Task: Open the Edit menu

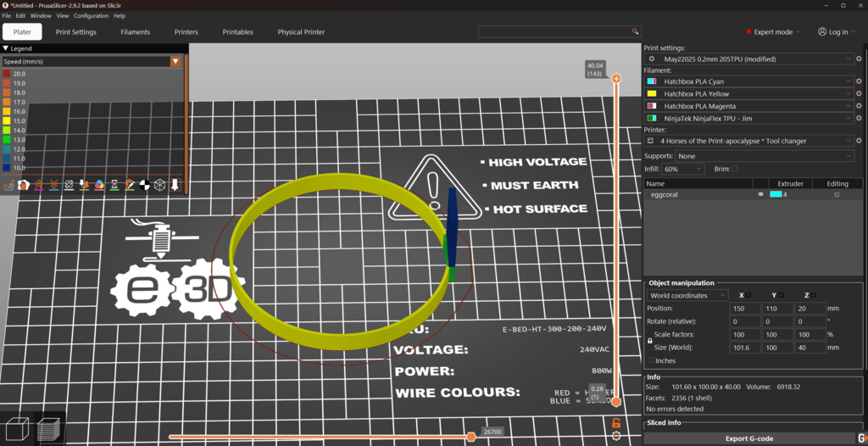Action: coord(20,16)
